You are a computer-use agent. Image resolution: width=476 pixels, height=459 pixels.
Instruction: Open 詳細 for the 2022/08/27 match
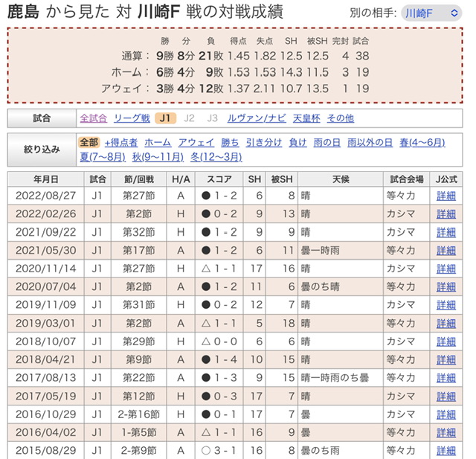446,196
